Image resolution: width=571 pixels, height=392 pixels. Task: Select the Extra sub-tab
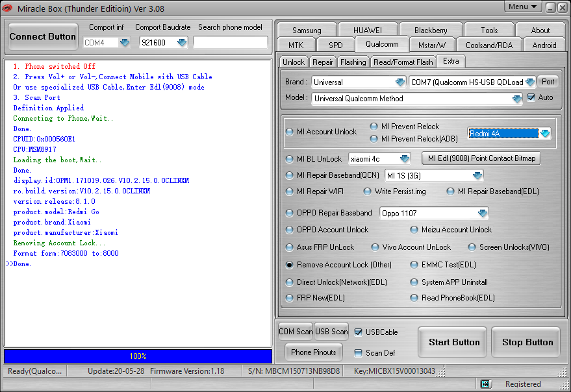point(451,61)
